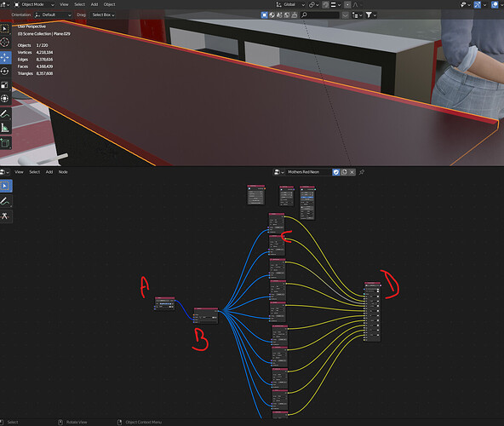
Task: Open the viewport Object menu
Action: [x=109, y=4]
